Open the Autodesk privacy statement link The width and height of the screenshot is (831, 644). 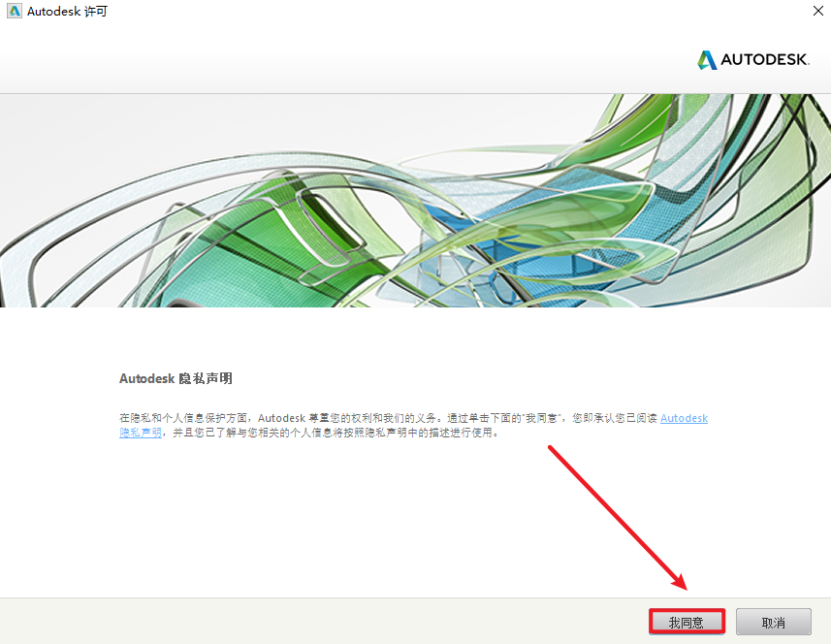(x=684, y=418)
